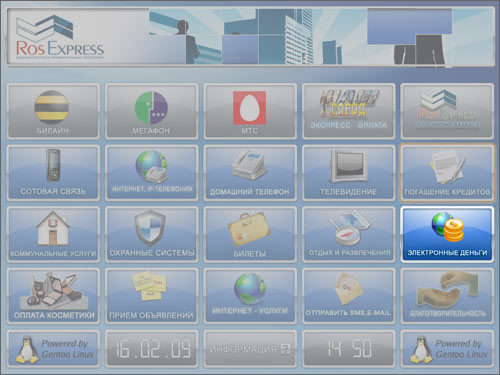500x375 pixels.
Task: Open Погашение кредитов category
Action: (x=447, y=173)
